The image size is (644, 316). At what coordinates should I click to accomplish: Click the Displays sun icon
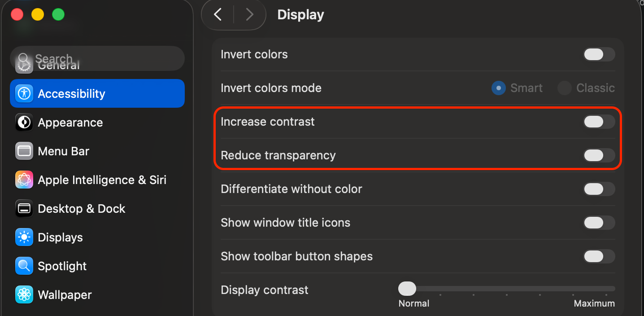pyautogui.click(x=24, y=237)
